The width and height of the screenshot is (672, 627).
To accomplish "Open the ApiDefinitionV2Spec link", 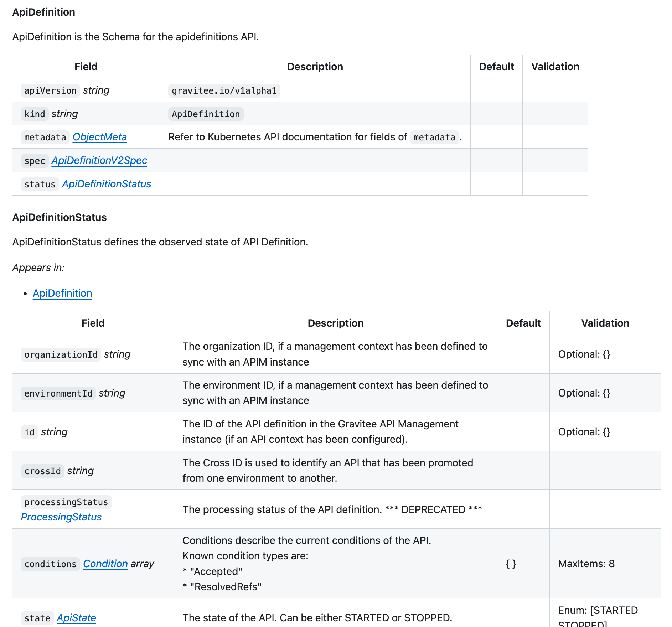I will click(x=99, y=161).
